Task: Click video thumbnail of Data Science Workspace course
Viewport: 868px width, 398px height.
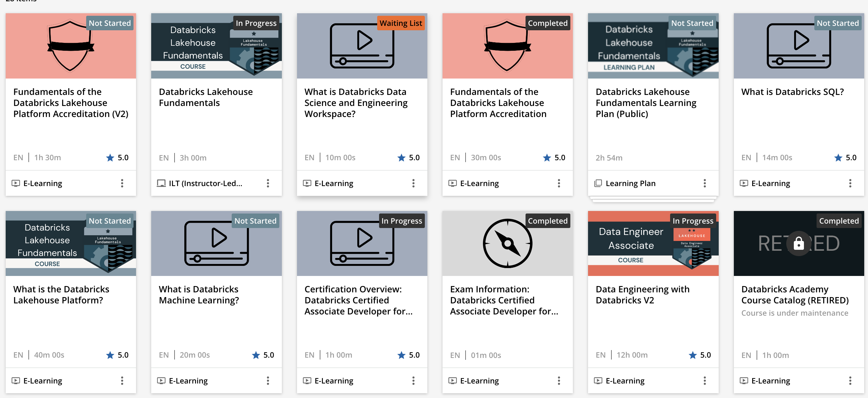Action: coord(362,46)
